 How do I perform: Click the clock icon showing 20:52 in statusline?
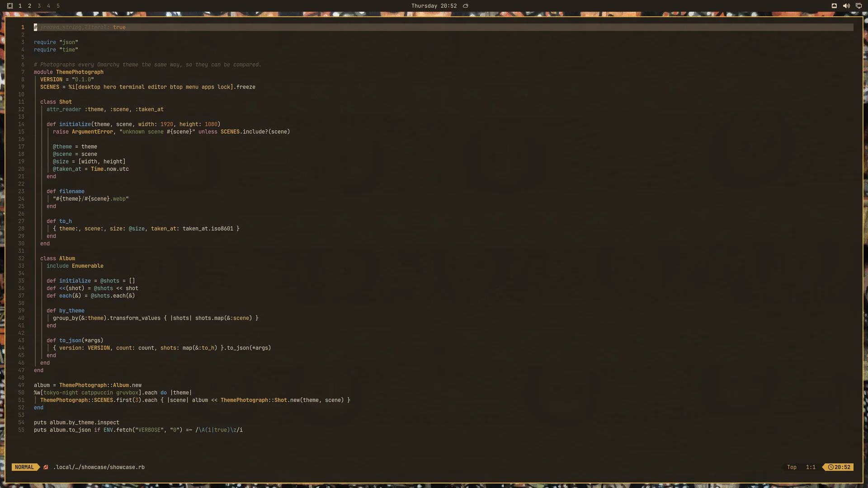831,467
